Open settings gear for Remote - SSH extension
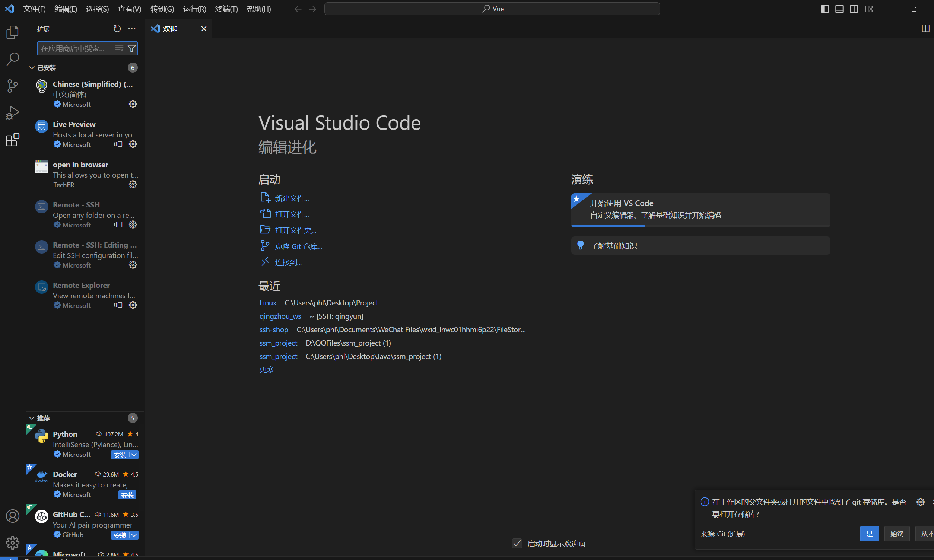Screen dimensions: 934x560 click(x=133, y=225)
